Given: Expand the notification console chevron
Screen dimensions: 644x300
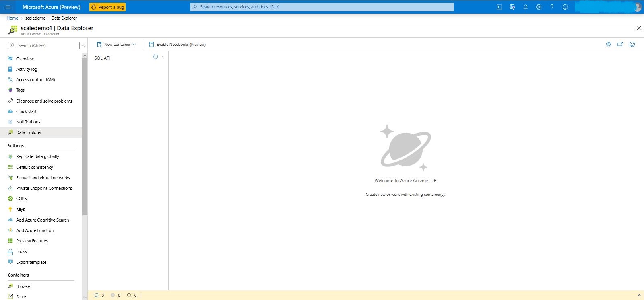Looking at the screenshot, I should (x=639, y=295).
